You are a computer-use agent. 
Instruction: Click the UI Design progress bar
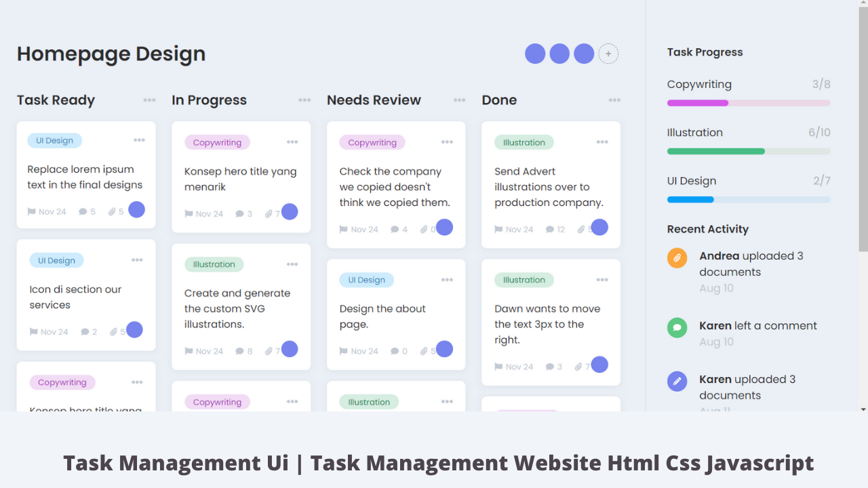tap(749, 199)
